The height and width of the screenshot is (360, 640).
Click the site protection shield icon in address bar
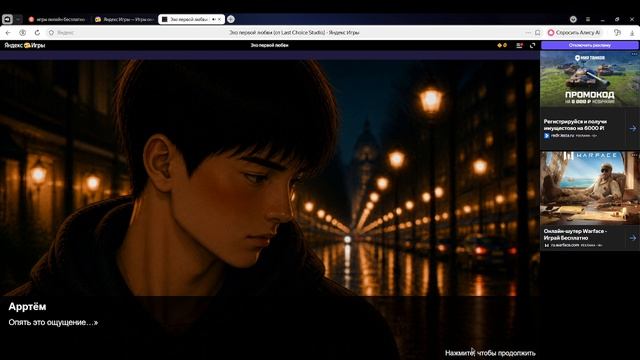51,33
